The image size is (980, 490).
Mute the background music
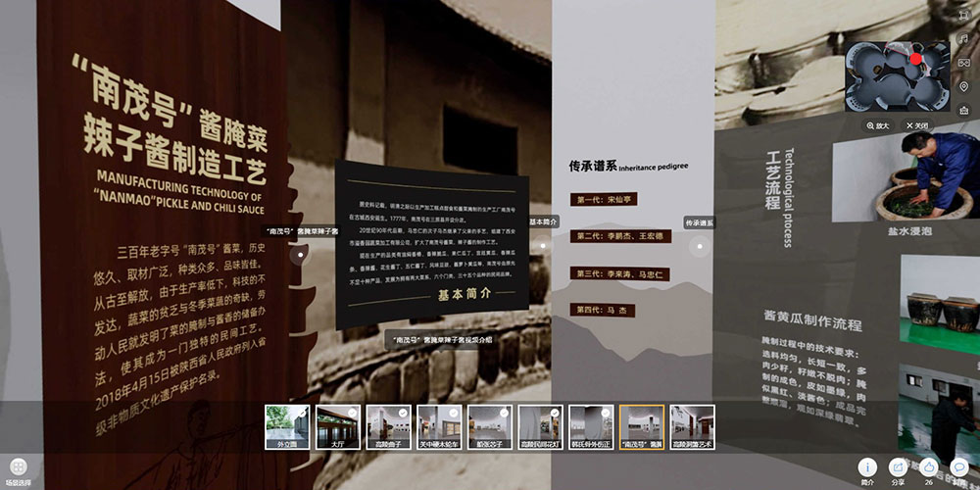pyautogui.click(x=964, y=39)
